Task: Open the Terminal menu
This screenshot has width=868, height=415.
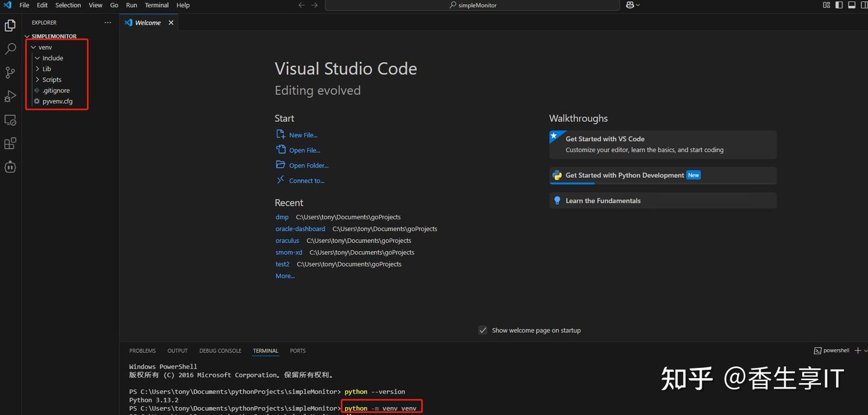Action: pos(156,5)
